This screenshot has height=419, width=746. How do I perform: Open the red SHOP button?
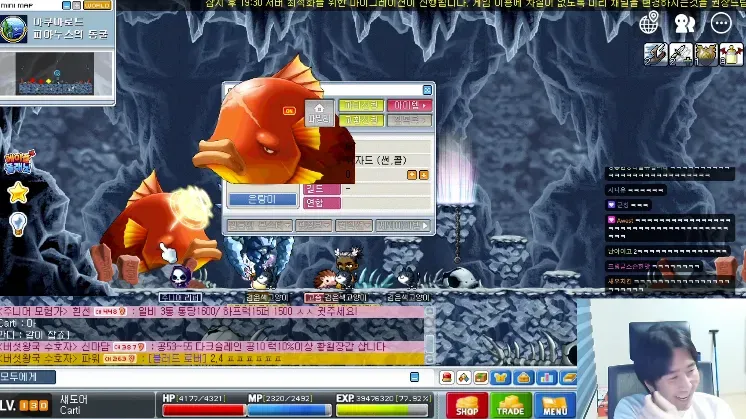pyautogui.click(x=467, y=406)
